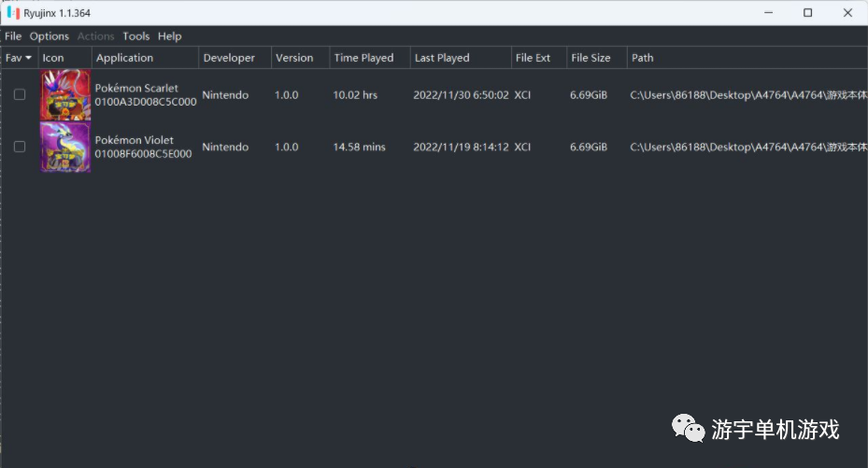Image resolution: width=868 pixels, height=468 pixels.
Task: Click 6.69GiB size in Violet row
Action: tap(589, 147)
